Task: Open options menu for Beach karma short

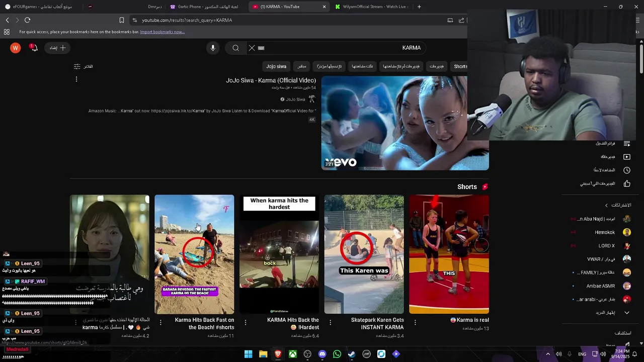Action: (x=160, y=322)
